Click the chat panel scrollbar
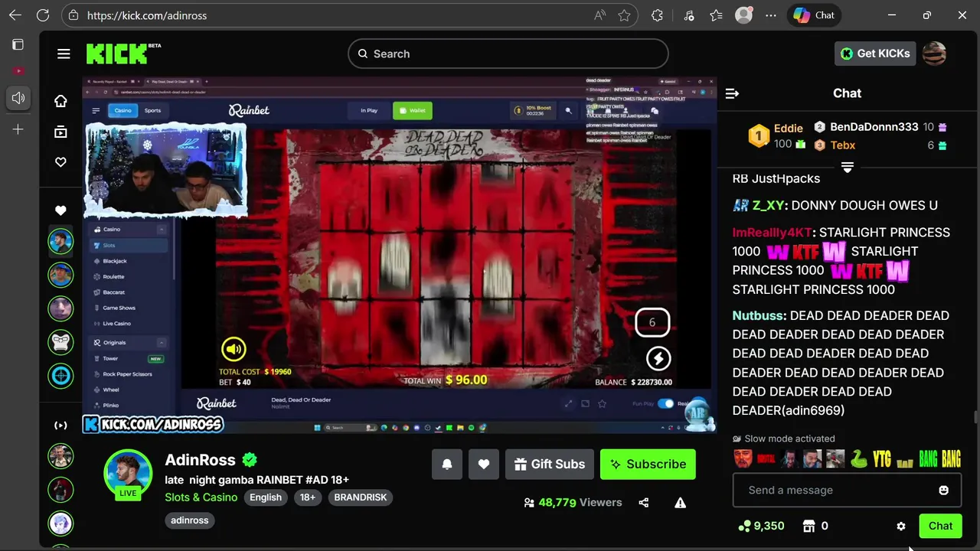The image size is (980, 551). point(975,417)
